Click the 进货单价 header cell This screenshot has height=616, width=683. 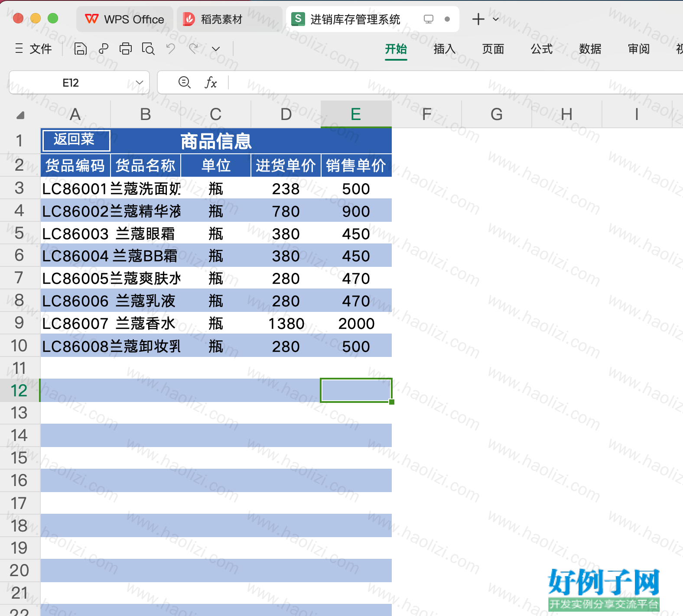[x=286, y=165]
